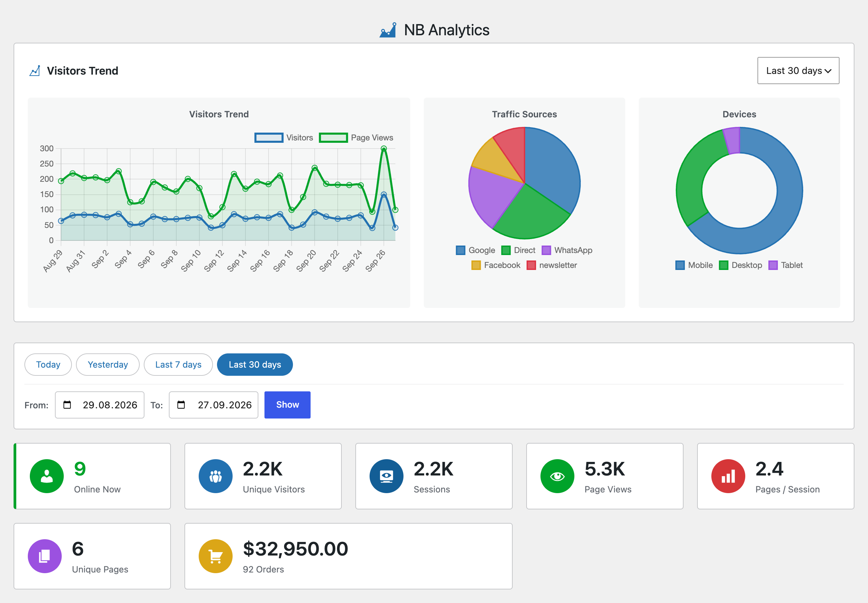Select the Today range tab
This screenshot has width=868, height=603.
(48, 365)
